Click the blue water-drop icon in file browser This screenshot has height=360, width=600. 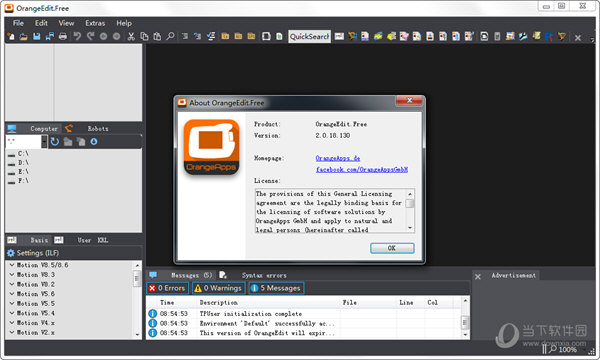(94, 142)
